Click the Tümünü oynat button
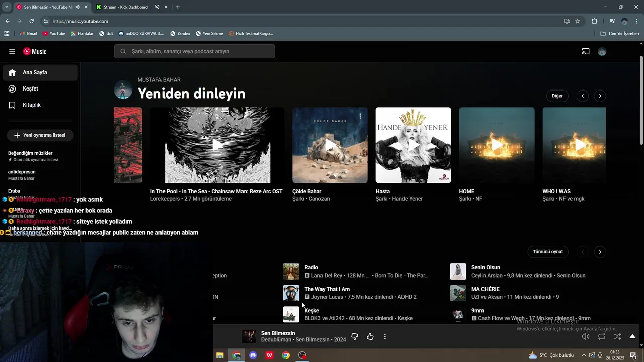This screenshot has width=644, height=362. [548, 252]
